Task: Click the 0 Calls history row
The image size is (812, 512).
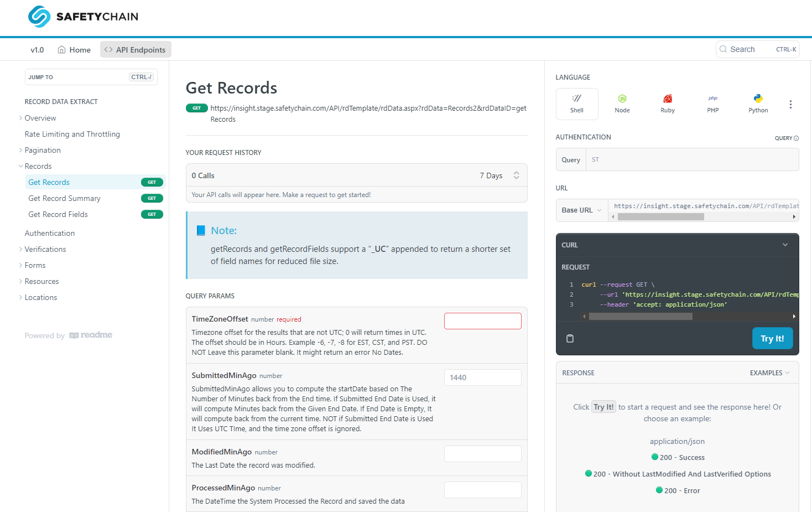Action: pyautogui.click(x=356, y=175)
